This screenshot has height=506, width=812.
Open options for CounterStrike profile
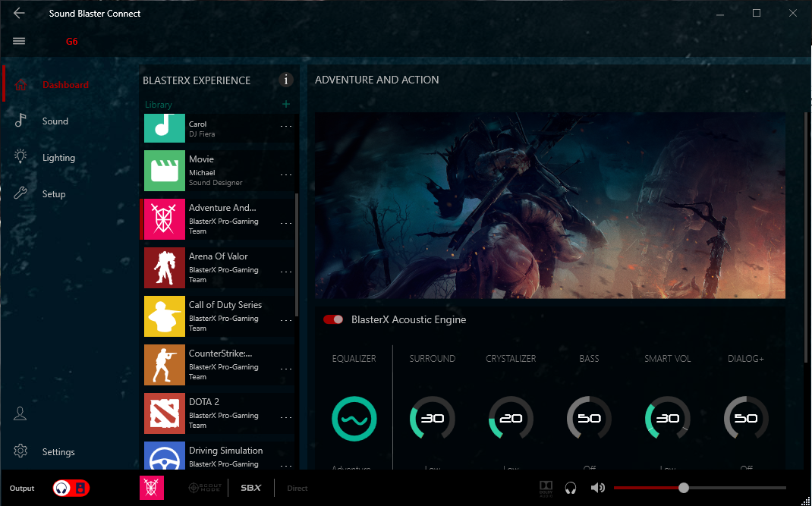tap(286, 369)
